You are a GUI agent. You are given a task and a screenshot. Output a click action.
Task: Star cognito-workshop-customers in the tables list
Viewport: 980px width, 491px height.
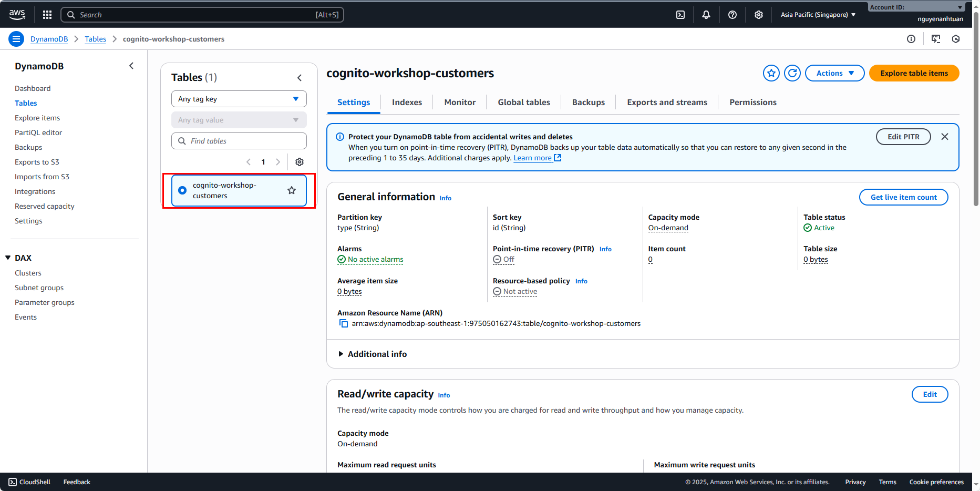click(292, 190)
